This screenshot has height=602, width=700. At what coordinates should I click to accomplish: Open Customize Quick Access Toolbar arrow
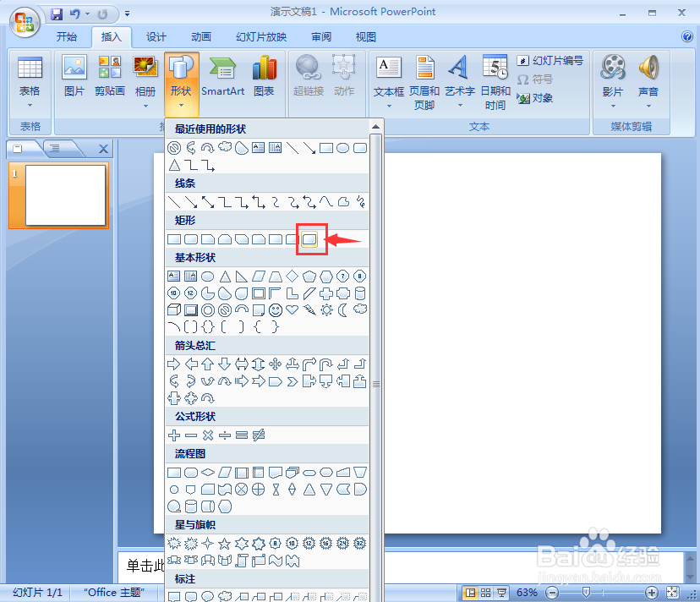127,14
